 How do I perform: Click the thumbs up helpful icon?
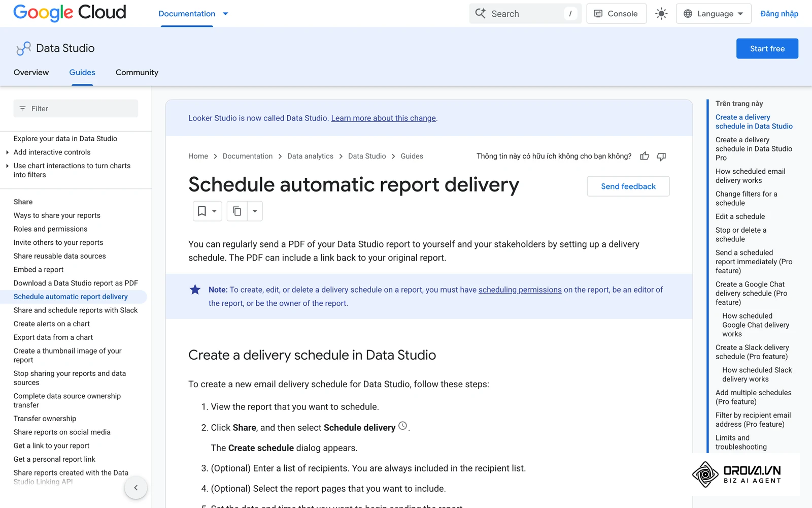tap(645, 156)
